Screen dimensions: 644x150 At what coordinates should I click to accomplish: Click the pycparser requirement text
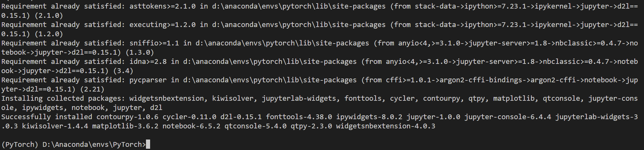[148, 80]
